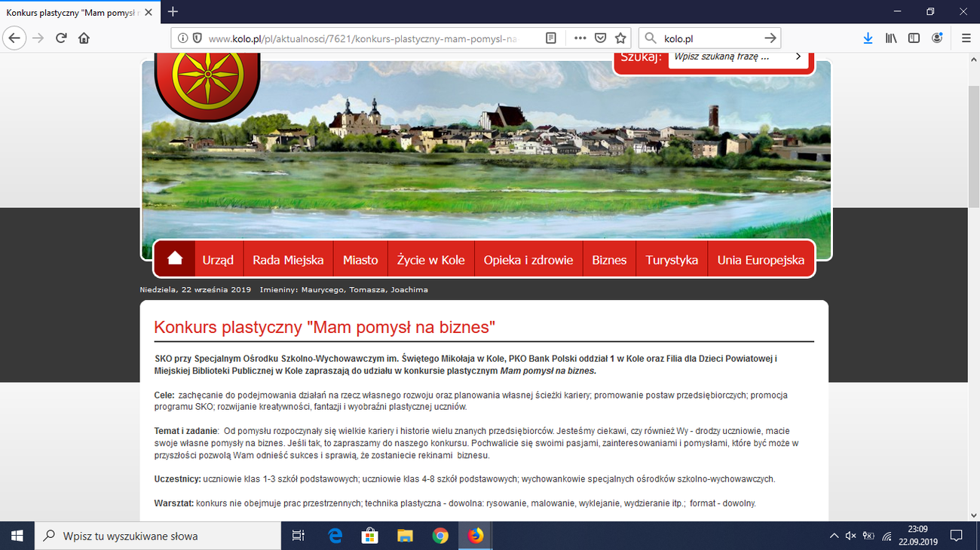The width and height of the screenshot is (980, 550).
Task: Open the Firefox home page
Action: click(x=84, y=38)
